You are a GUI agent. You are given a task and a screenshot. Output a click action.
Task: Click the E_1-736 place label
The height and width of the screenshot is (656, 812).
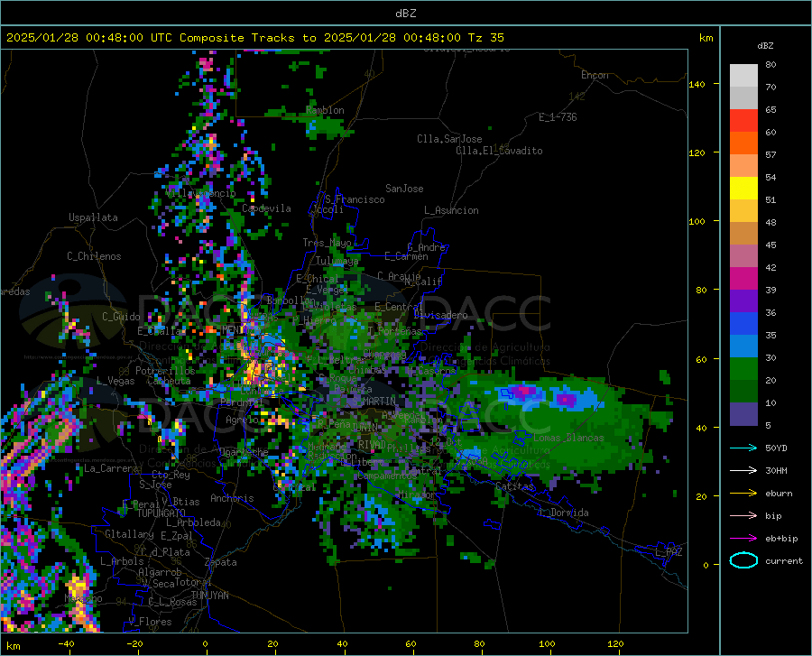558,117
